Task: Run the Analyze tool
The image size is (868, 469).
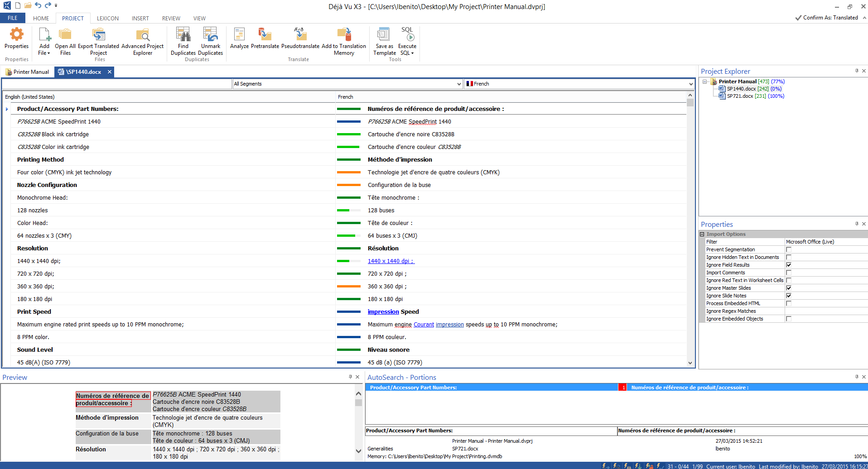Action: pos(239,35)
